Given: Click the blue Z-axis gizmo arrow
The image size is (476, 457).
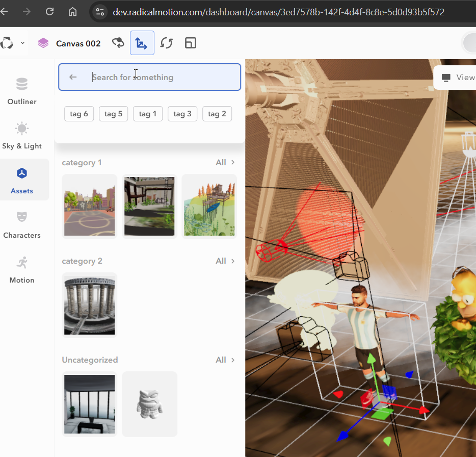Looking at the screenshot, I should pyautogui.click(x=343, y=436).
